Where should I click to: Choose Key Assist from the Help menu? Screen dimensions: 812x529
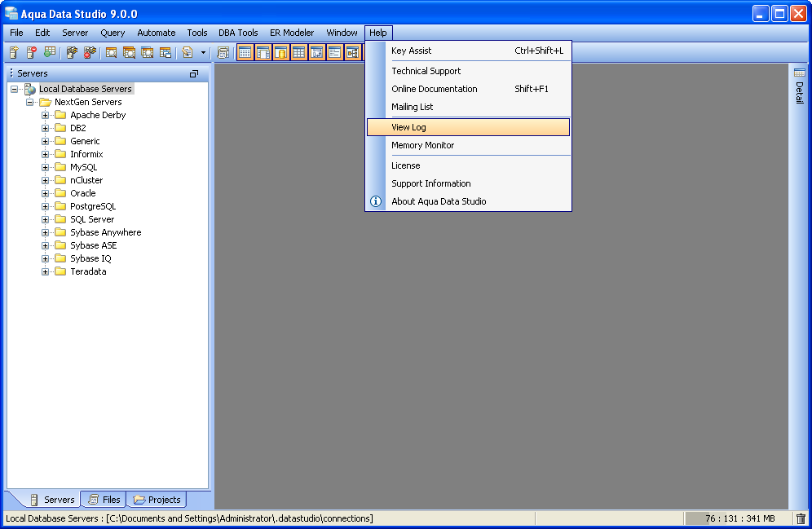468,51
